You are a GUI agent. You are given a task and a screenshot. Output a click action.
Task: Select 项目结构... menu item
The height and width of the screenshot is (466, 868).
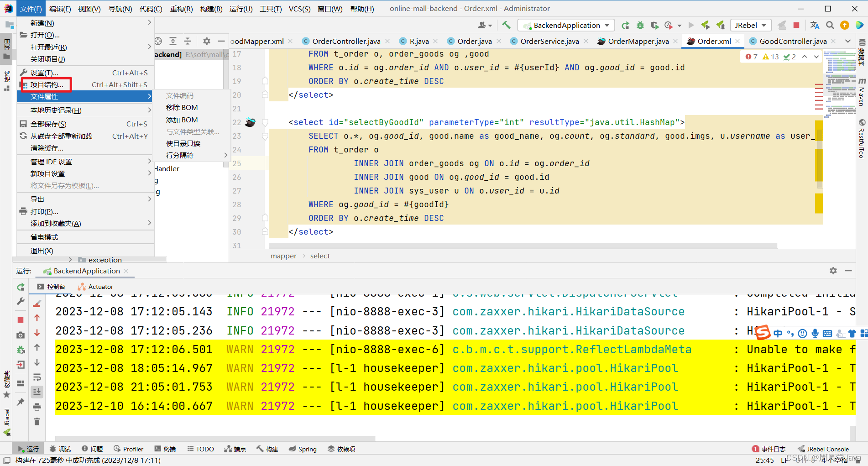point(86,84)
